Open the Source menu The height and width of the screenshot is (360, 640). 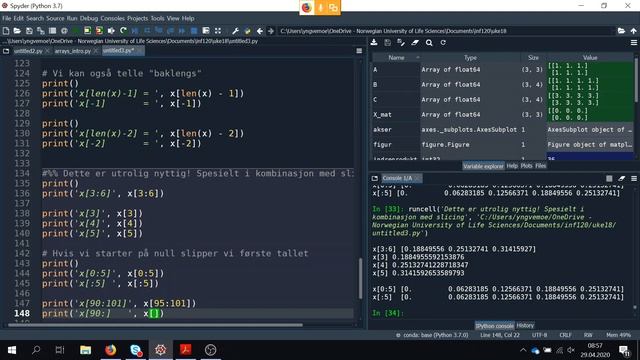click(55, 18)
